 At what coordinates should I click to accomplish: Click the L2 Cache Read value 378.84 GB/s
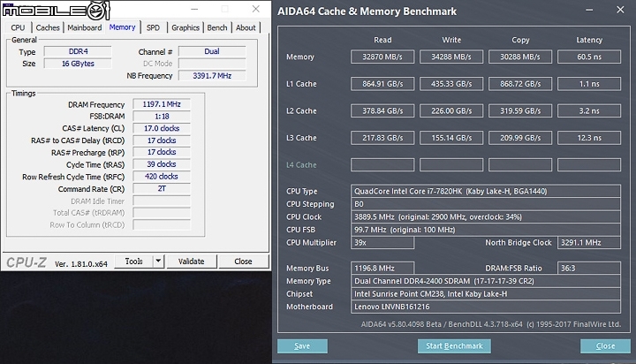(x=382, y=110)
